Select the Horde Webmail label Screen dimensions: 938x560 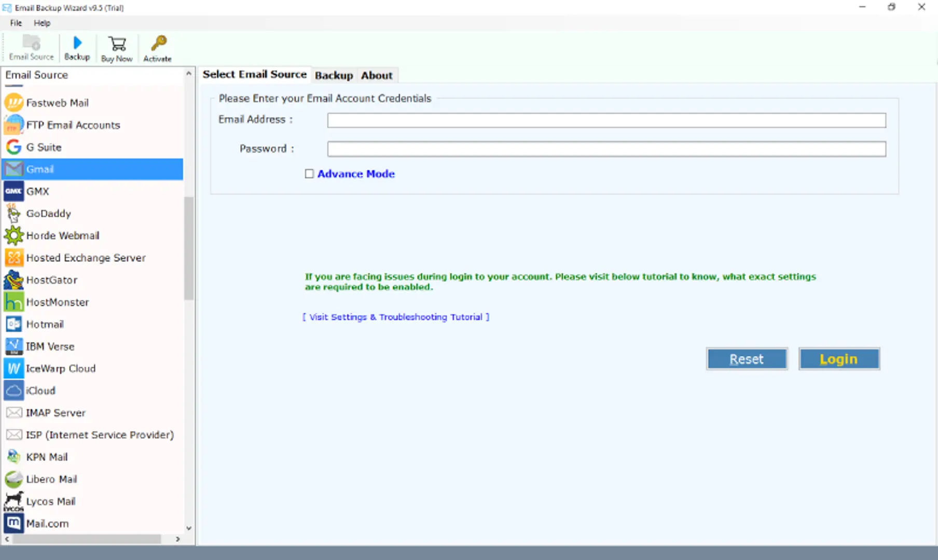63,235
